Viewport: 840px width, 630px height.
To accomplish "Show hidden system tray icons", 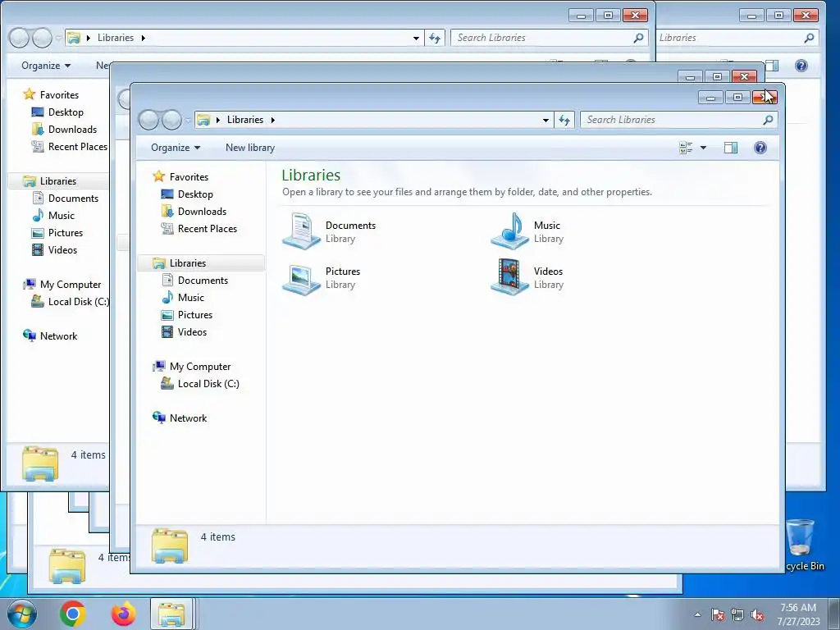I will 697,614.
